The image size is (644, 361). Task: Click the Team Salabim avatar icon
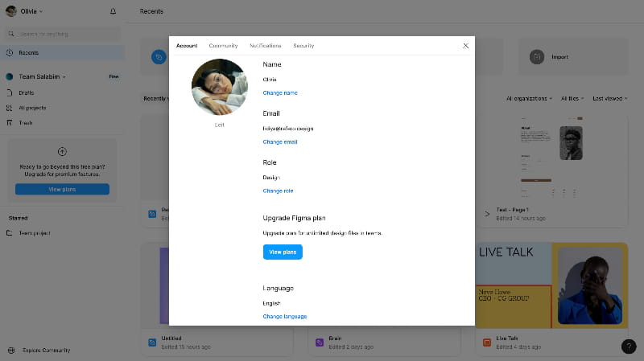click(x=10, y=76)
